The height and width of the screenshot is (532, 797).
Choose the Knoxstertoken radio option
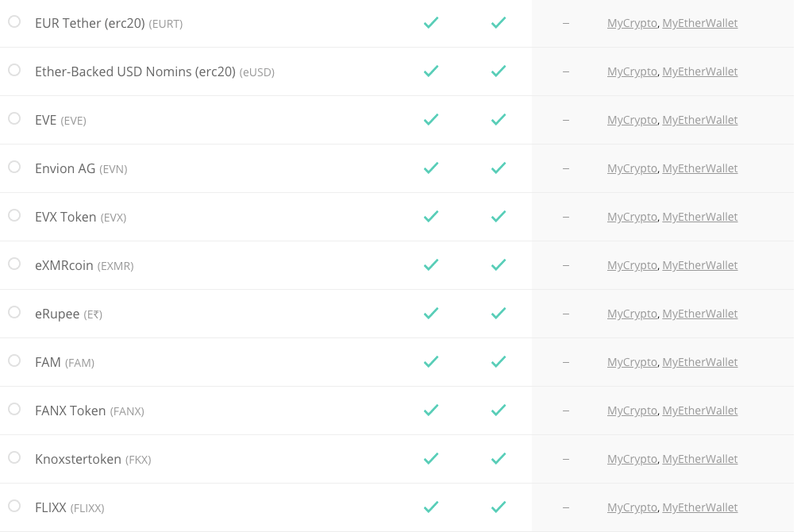[14, 457]
